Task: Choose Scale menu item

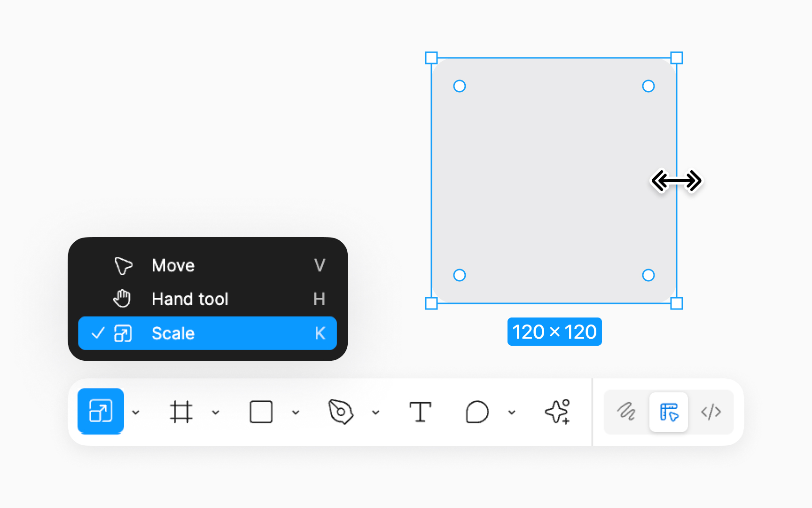Action: [207, 333]
